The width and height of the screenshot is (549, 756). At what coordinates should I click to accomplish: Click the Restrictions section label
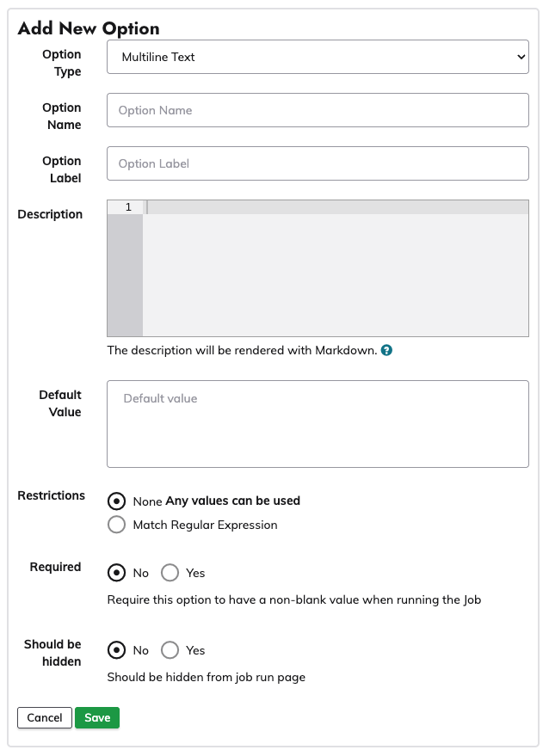point(51,495)
